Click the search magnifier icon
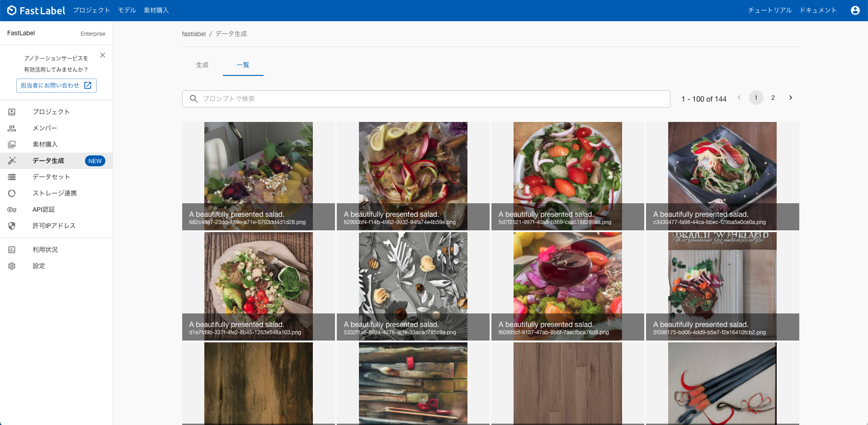 pos(193,99)
